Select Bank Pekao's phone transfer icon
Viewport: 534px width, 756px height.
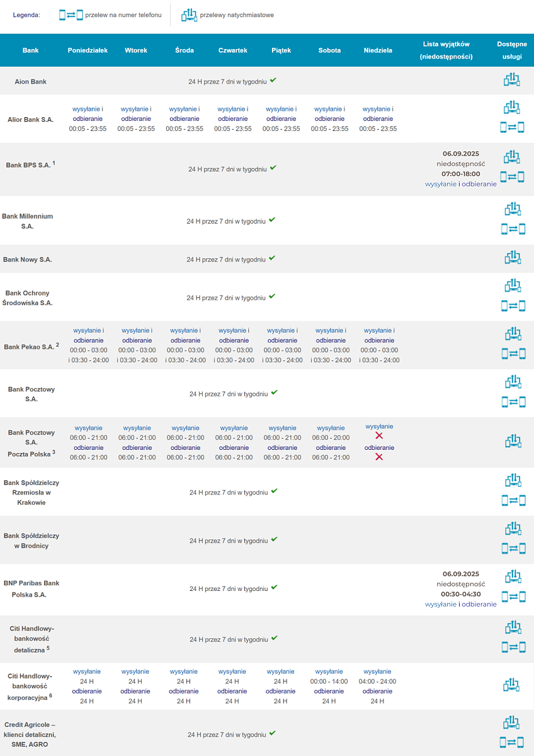point(513,353)
